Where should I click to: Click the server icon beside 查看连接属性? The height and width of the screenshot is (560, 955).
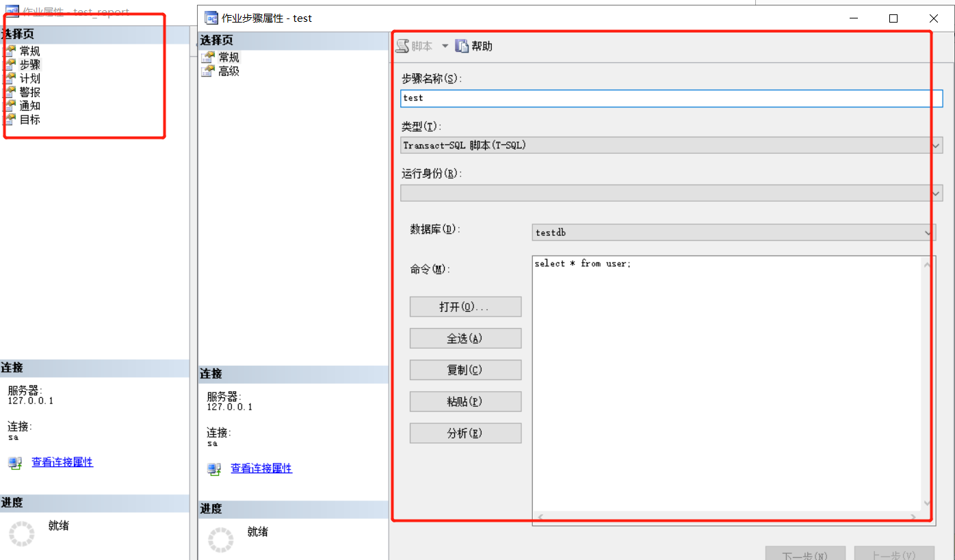[214, 468]
